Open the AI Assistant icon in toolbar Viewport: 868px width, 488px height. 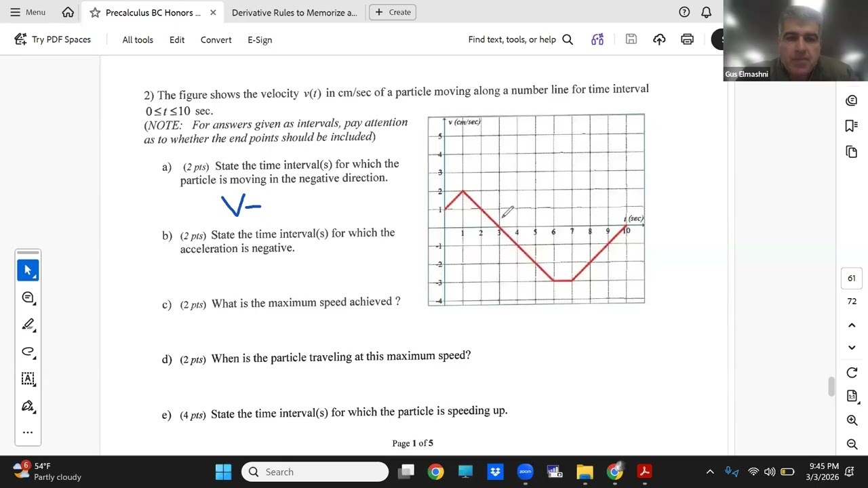(x=597, y=39)
